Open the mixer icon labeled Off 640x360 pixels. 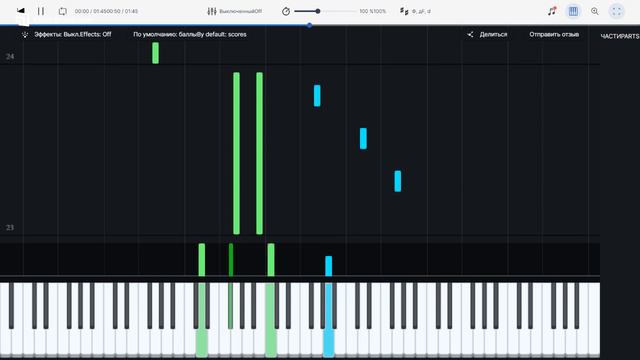212,11
